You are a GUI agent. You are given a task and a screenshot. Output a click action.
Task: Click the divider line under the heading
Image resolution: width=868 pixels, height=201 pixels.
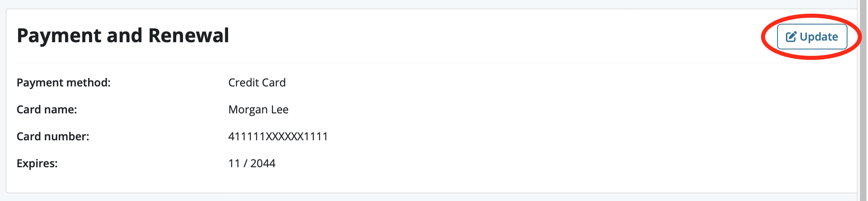pos(402,63)
